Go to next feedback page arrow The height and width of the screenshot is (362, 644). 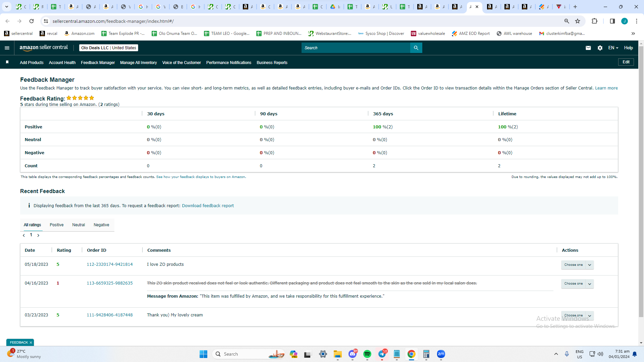point(38,235)
